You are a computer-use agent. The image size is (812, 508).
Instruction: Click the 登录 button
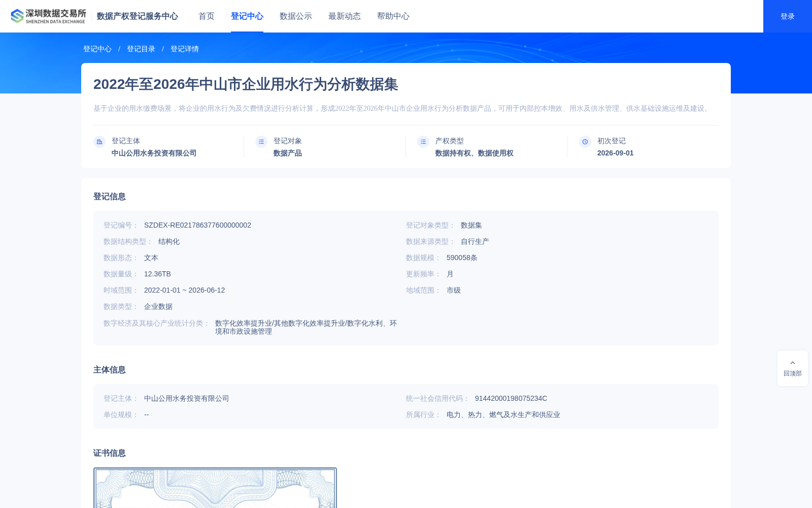pyautogui.click(x=788, y=16)
